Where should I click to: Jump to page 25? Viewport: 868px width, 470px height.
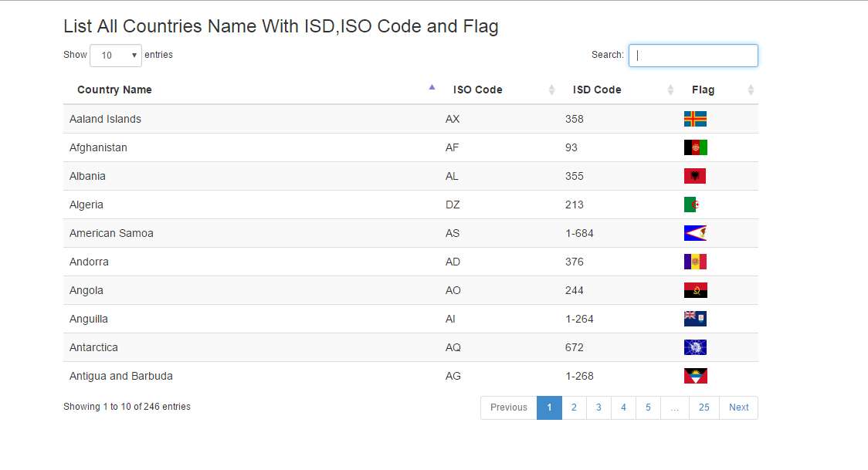coord(704,407)
